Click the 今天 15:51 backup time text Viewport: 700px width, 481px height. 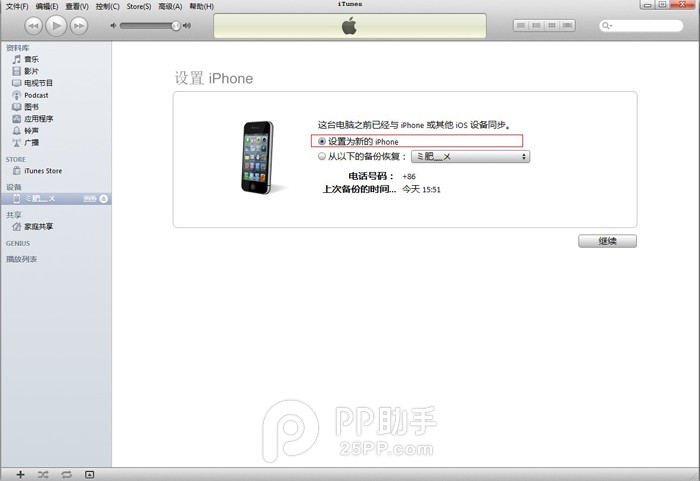tap(421, 189)
